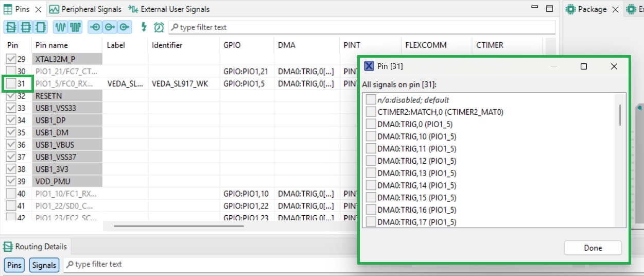The image size is (644, 276).
Task: Toggle the input direction pin filter icon
Action: 95,27
